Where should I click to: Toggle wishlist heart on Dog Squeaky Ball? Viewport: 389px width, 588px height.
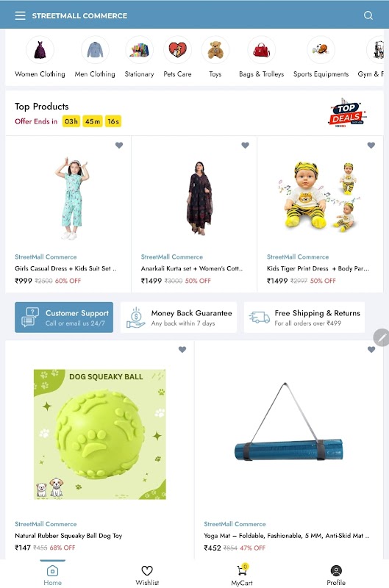point(182,350)
